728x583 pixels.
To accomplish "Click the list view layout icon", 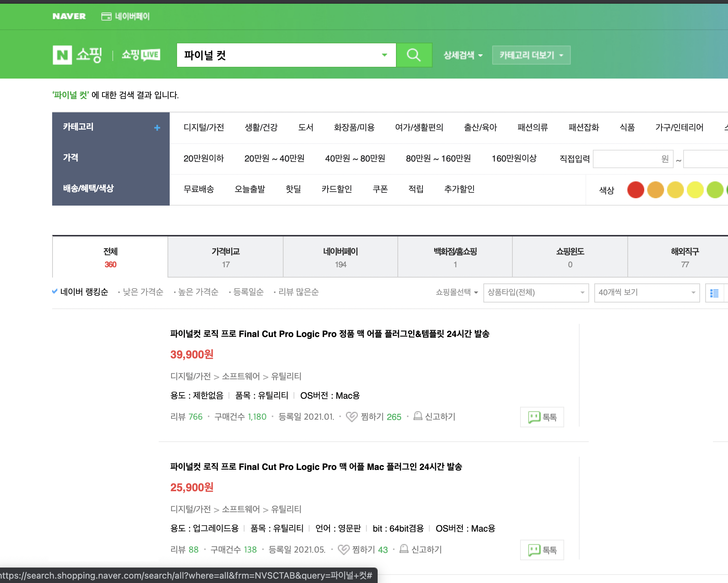I will point(714,293).
